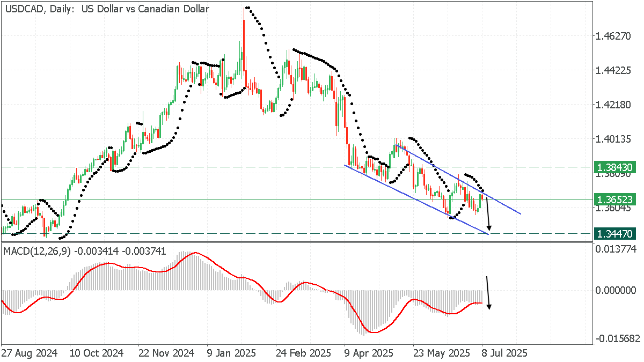The width and height of the screenshot is (644, 362).
Task: Select the upper blue channel trendline
Action: coord(458,179)
